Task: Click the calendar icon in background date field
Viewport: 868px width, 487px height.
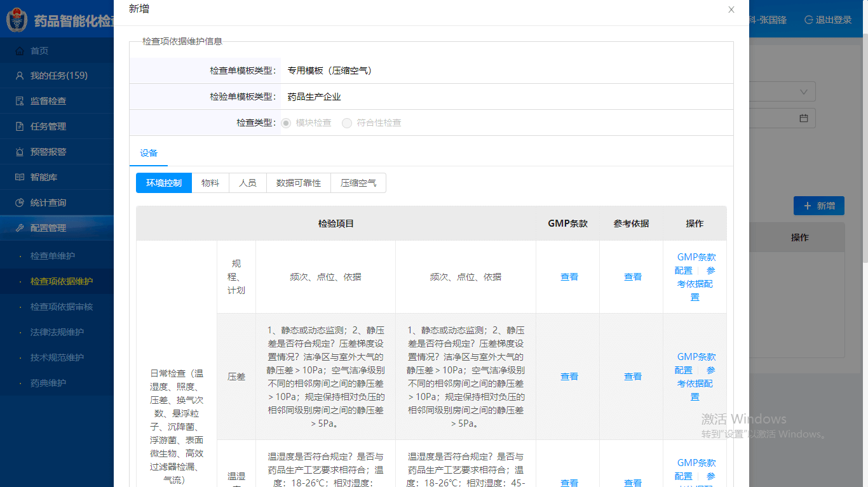Action: pos(803,118)
